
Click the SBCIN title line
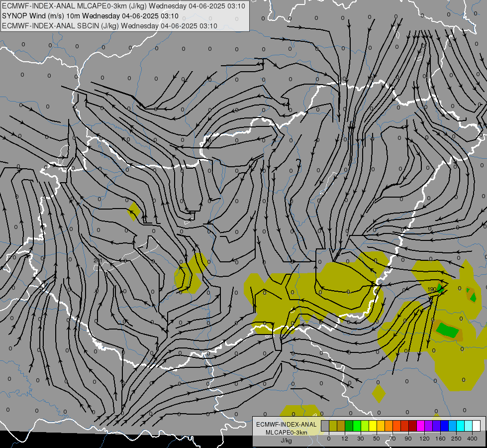click(109, 26)
